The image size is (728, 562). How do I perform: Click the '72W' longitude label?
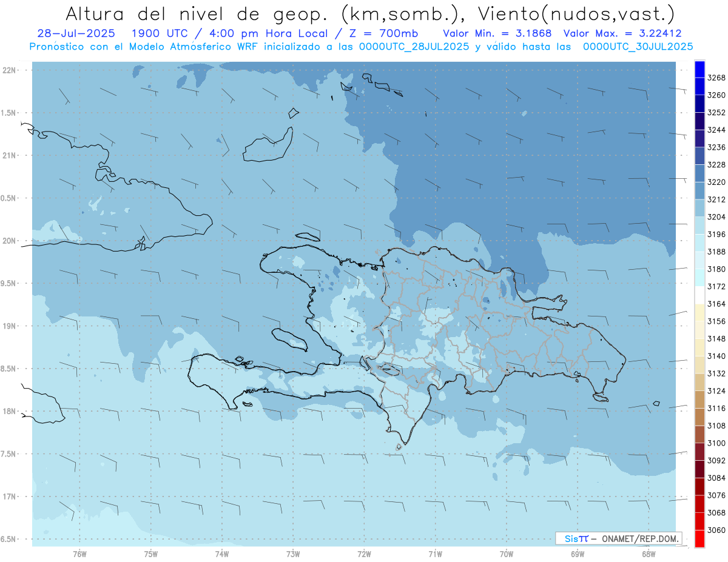click(x=364, y=554)
